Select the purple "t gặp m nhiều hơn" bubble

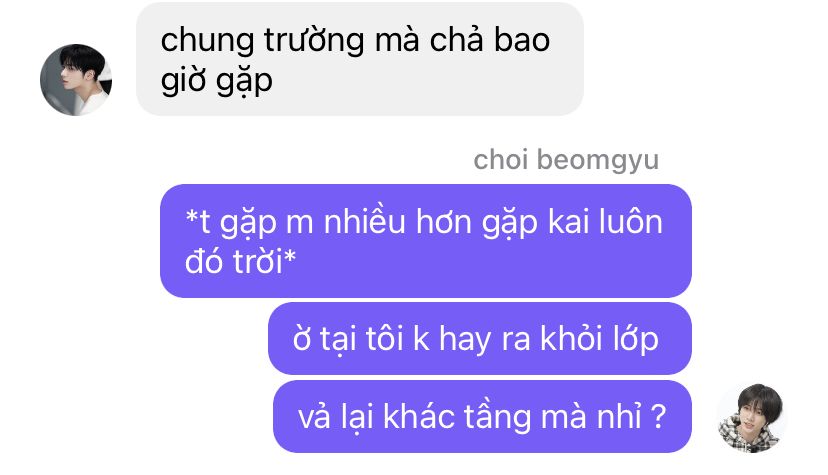426,241
